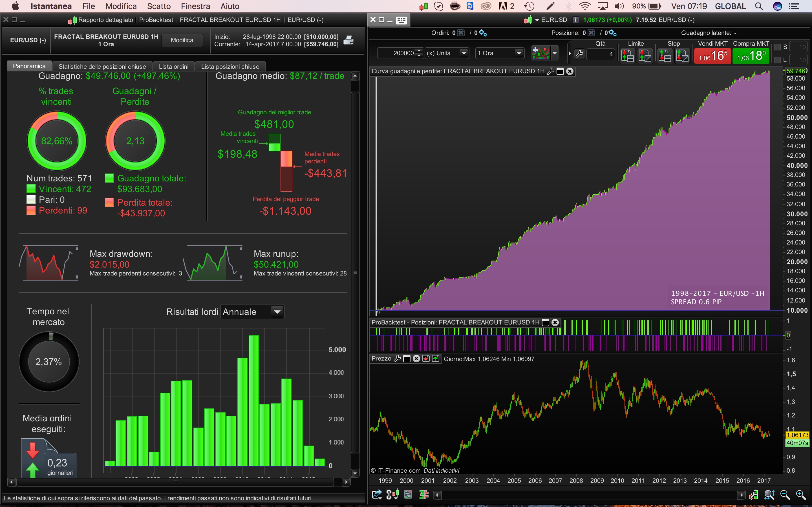Open the add indicator chart icon
This screenshot has height=507, width=812.
(x=540, y=53)
